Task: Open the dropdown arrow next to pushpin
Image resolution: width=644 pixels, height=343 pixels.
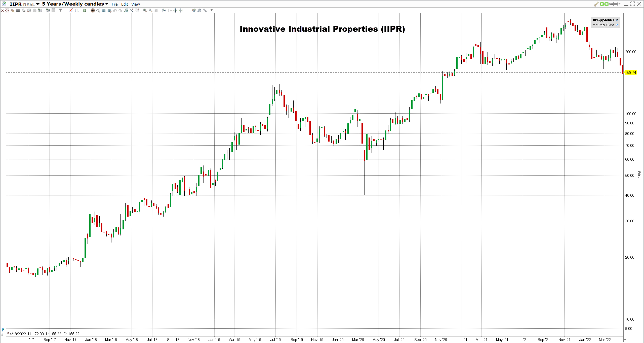Action: click(619, 4)
